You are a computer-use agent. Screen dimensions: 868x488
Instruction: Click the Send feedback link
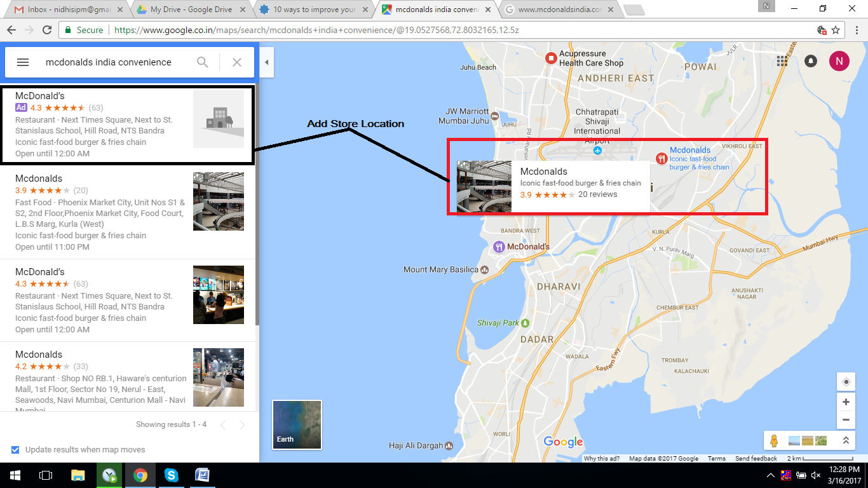[x=756, y=458]
